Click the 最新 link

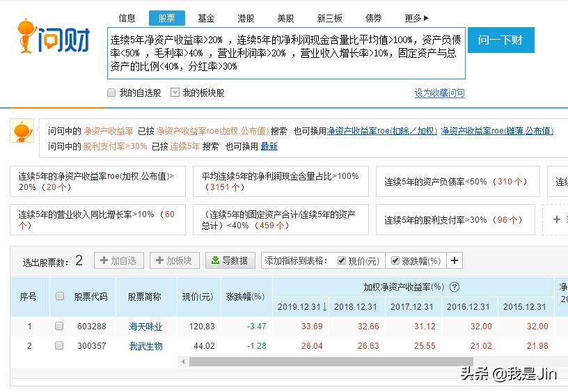(269, 146)
